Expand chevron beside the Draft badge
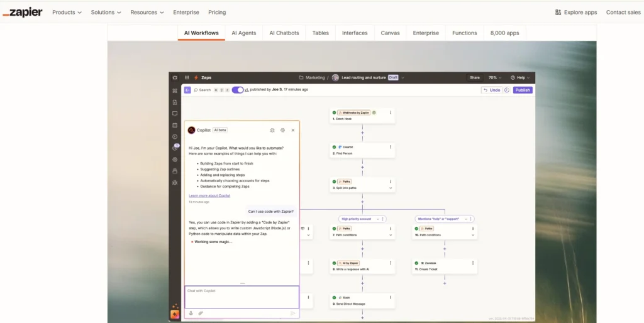This screenshot has width=644, height=323. click(x=403, y=77)
